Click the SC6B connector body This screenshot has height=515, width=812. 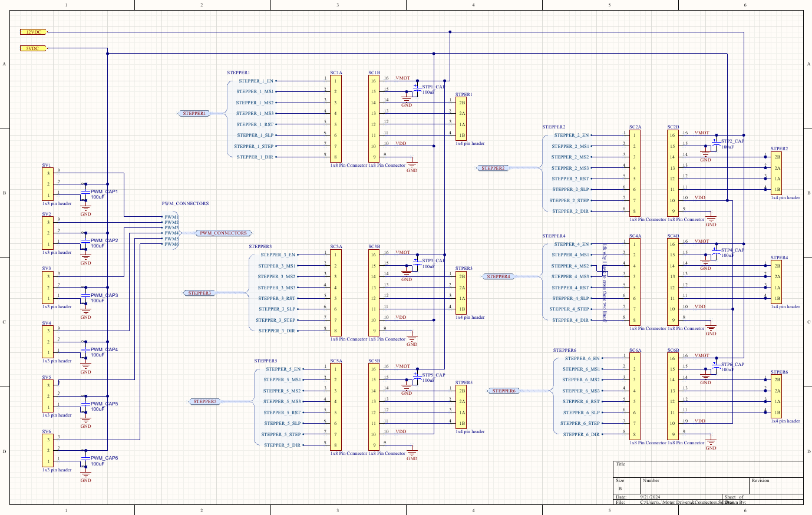[x=672, y=397]
